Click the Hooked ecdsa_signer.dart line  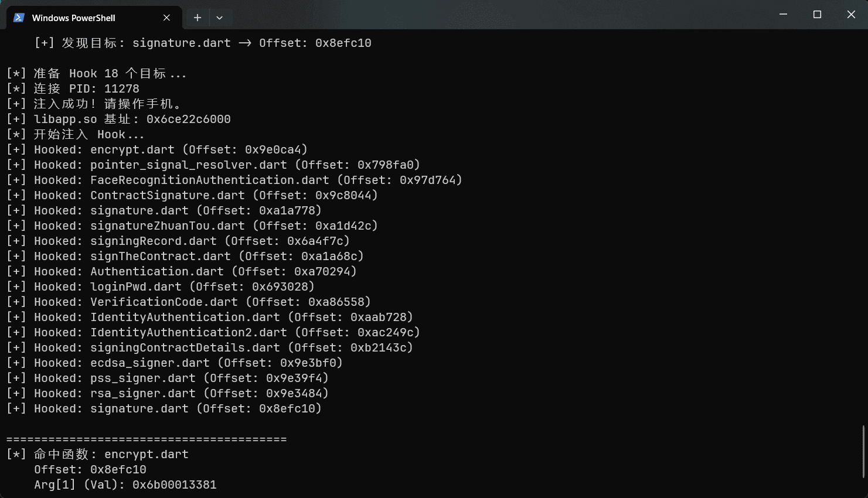click(175, 363)
